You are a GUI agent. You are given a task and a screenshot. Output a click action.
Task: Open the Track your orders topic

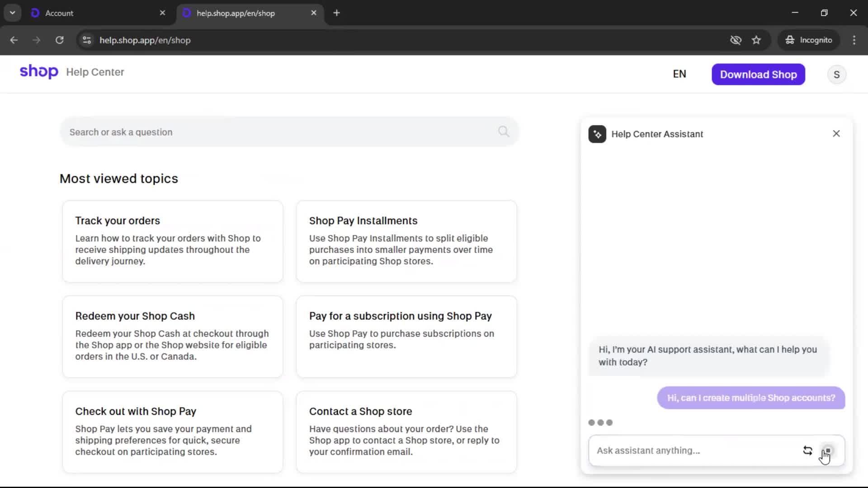[172, 241]
